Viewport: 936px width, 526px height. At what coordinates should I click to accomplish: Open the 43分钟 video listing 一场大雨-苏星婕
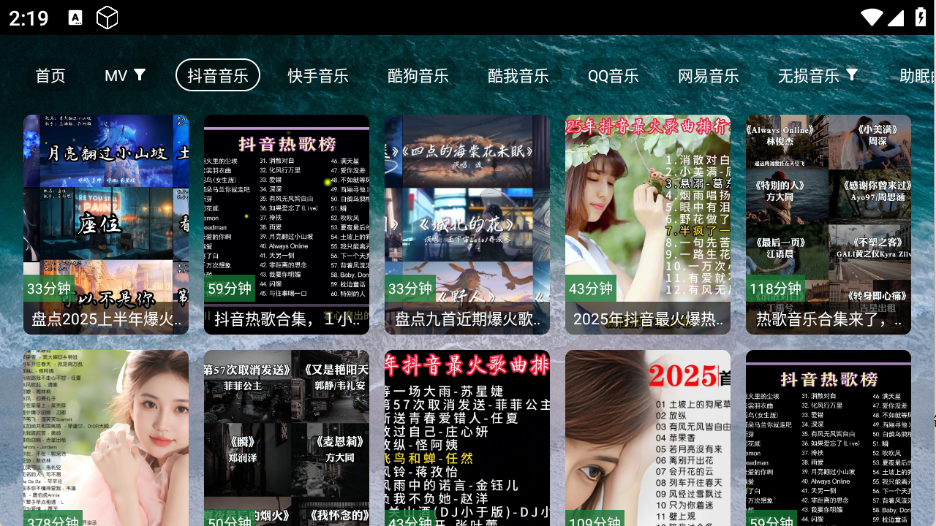467,438
